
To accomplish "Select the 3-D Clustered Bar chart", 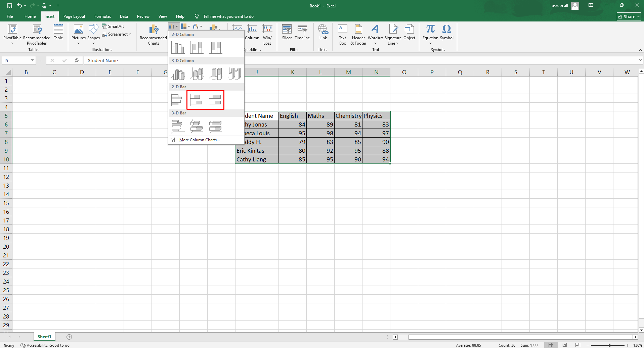I will click(x=178, y=126).
